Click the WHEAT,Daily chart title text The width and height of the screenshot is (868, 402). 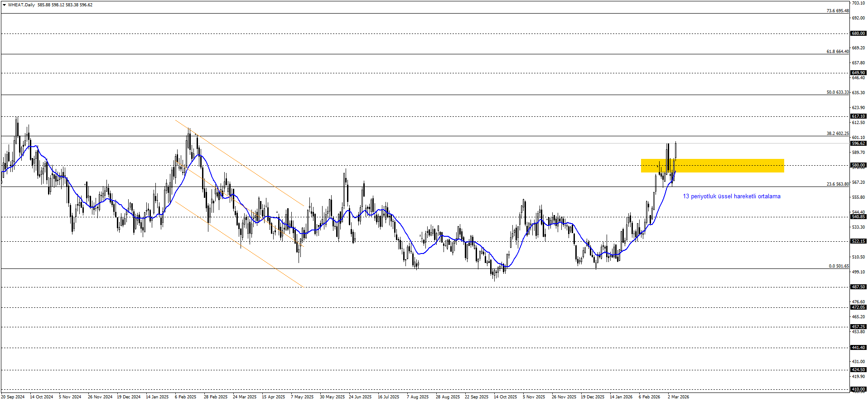[x=21, y=5]
